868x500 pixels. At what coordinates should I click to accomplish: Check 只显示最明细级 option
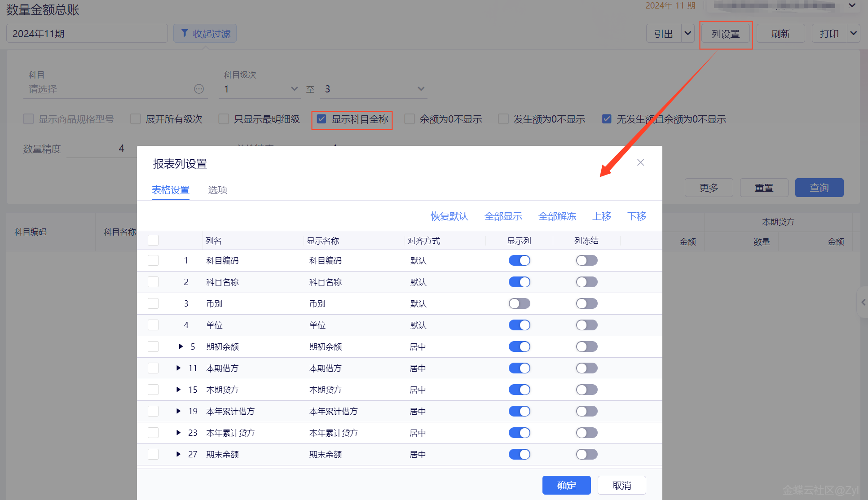[224, 119]
